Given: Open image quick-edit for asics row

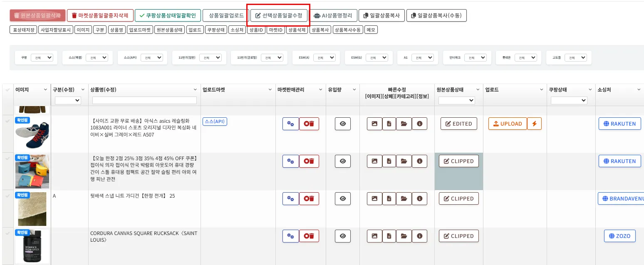Looking at the screenshot, I should (374, 124).
